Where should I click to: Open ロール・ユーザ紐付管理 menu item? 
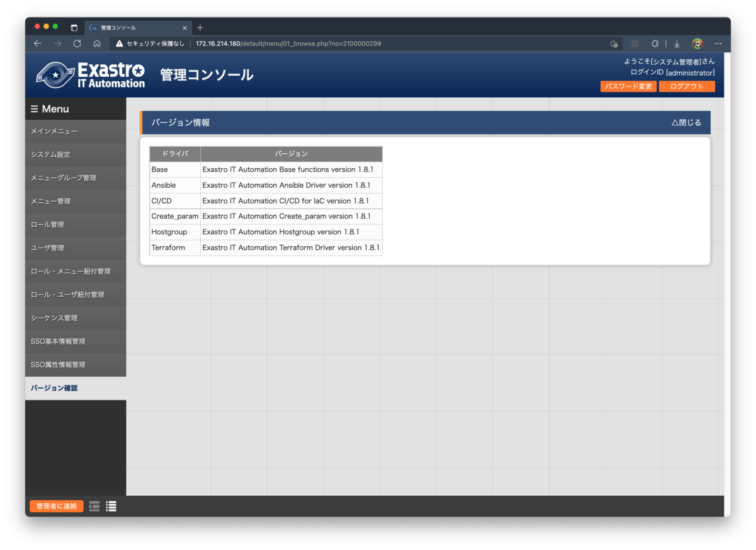point(76,295)
